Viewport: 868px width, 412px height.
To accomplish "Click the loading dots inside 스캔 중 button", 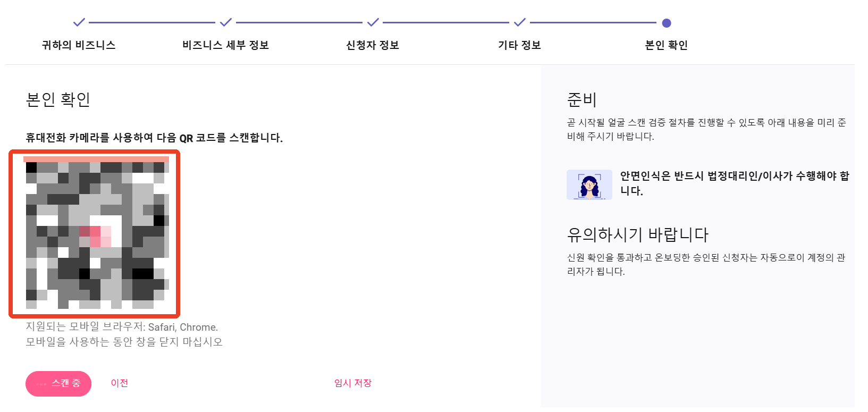I will pyautogui.click(x=41, y=384).
